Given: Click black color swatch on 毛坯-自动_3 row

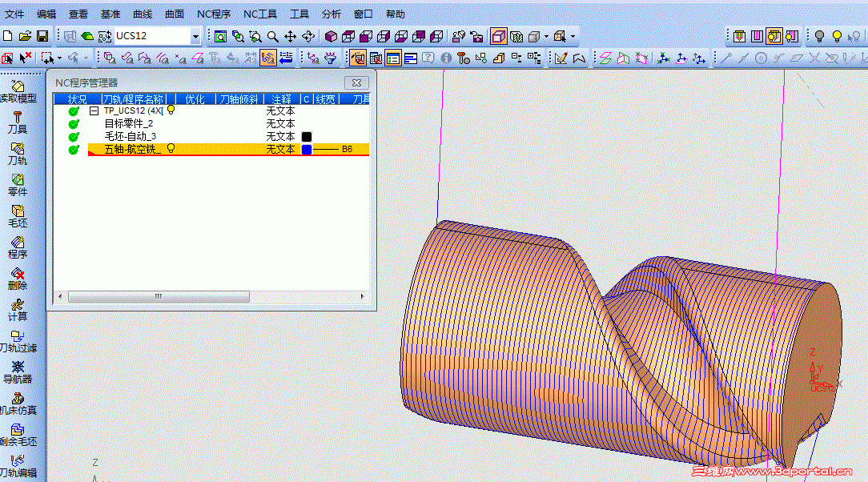Looking at the screenshot, I should (x=306, y=136).
